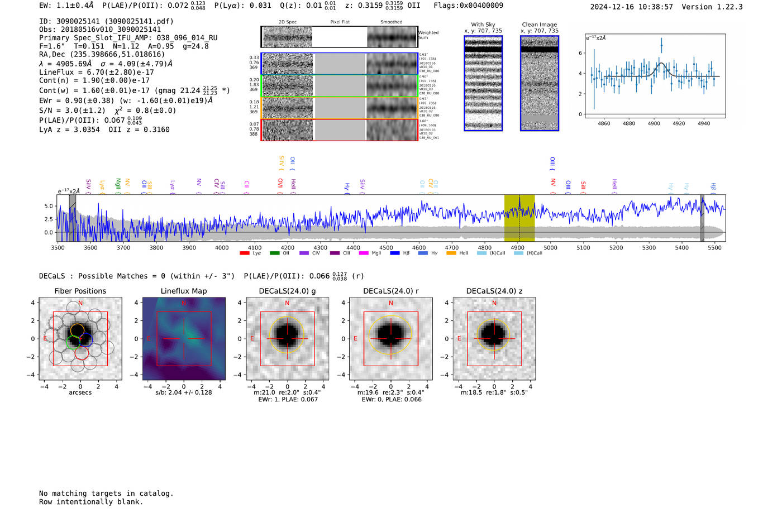Click the blue Hβ legend swatch
Image resolution: width=782 pixels, height=532 pixels.
(x=395, y=253)
